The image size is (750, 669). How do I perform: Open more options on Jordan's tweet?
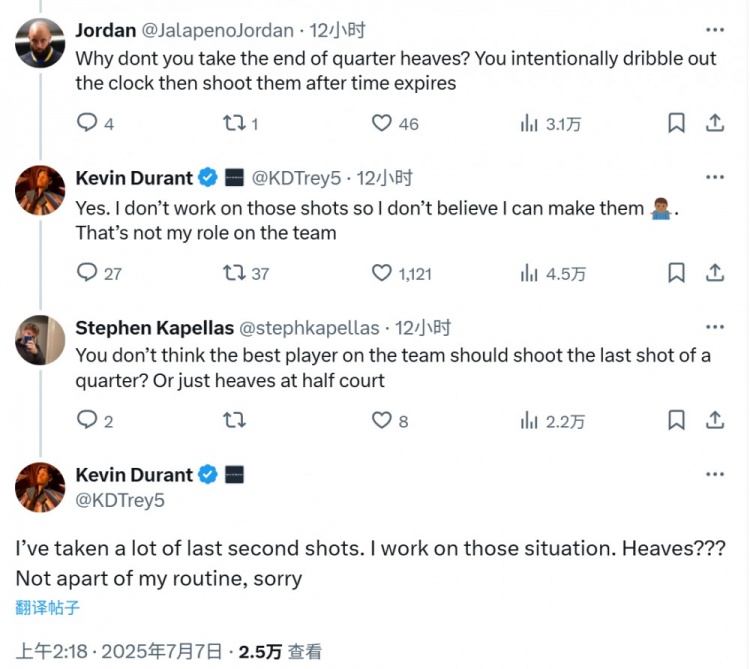tap(715, 30)
